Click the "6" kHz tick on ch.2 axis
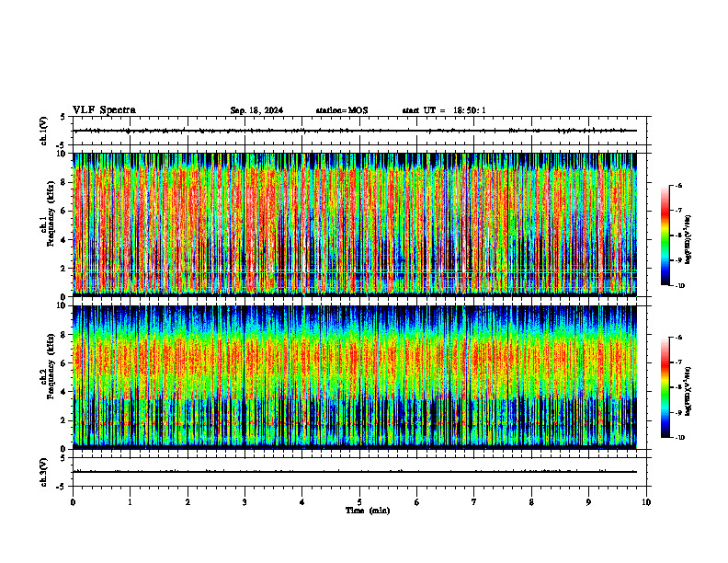728x563 pixels. coord(64,363)
